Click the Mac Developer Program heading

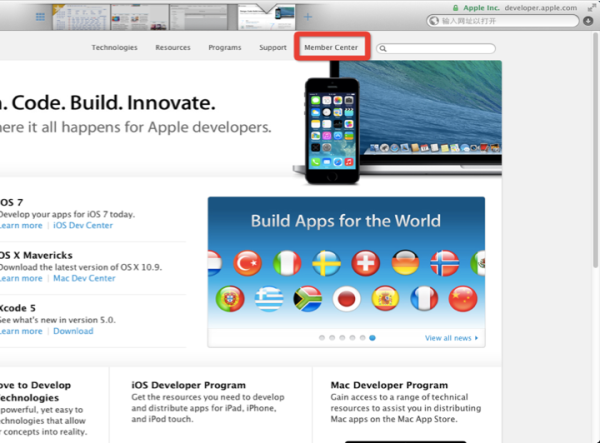click(x=389, y=385)
